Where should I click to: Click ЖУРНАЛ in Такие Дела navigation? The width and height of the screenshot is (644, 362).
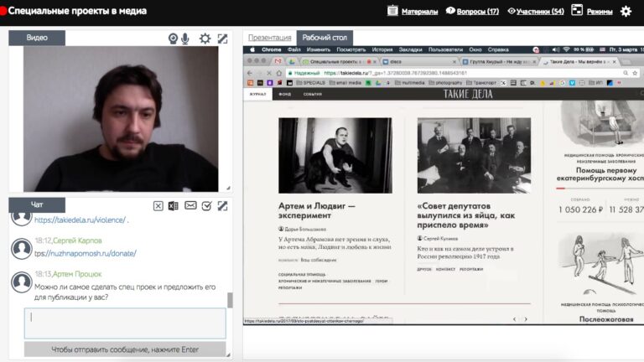click(x=258, y=95)
